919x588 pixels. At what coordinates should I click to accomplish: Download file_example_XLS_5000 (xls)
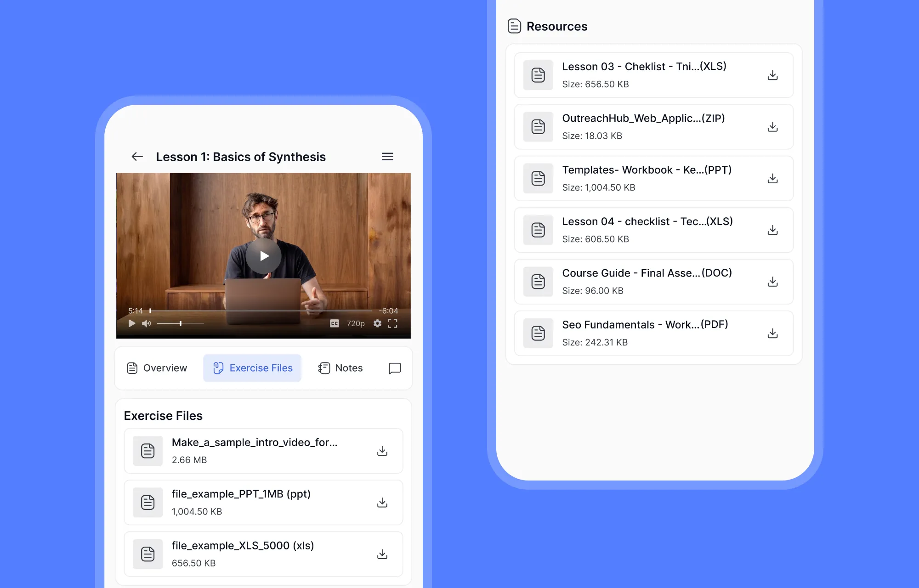(x=382, y=554)
